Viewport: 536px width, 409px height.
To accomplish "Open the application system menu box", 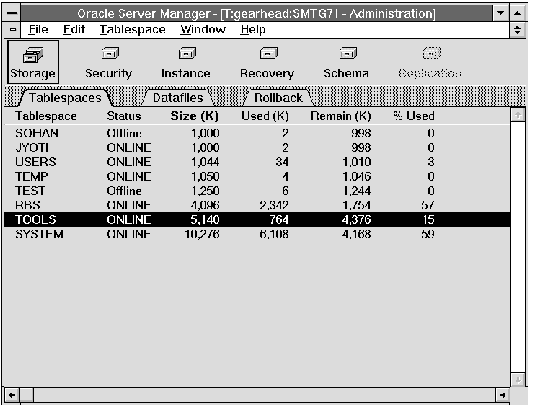I will [x=12, y=13].
